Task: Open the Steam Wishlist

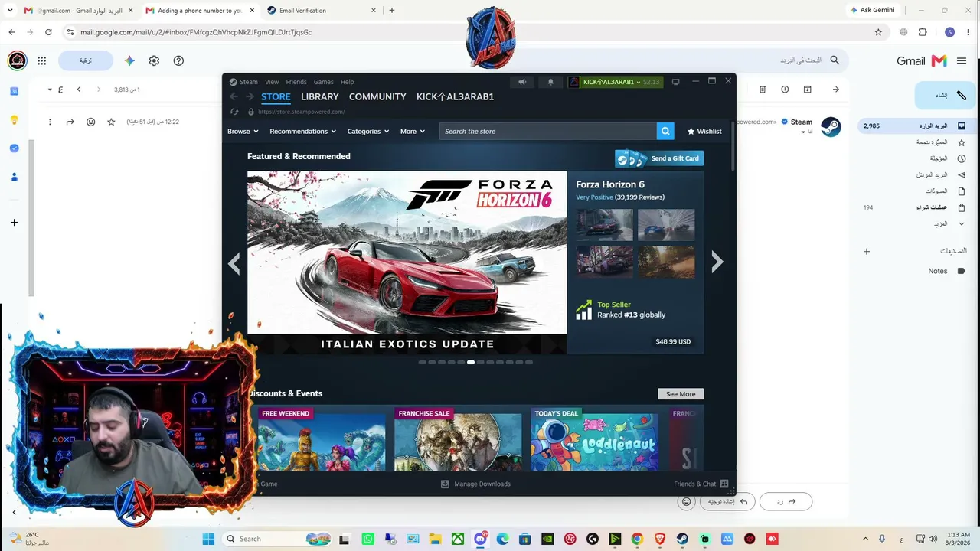Action: click(x=704, y=131)
